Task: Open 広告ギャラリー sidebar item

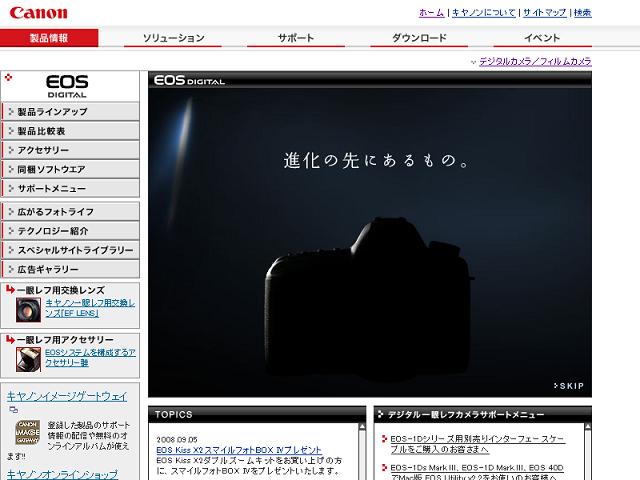Action: 70,269
